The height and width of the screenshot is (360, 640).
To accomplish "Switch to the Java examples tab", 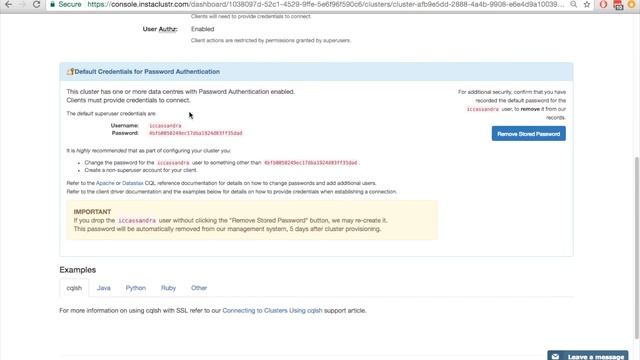I will pyautogui.click(x=104, y=288).
